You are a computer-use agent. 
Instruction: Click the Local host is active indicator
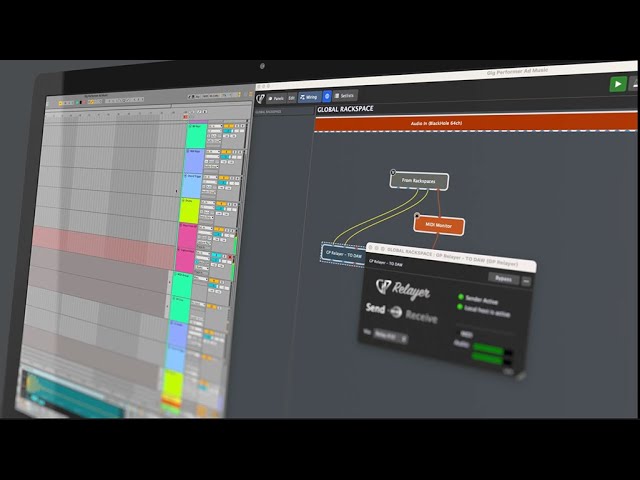[460, 307]
